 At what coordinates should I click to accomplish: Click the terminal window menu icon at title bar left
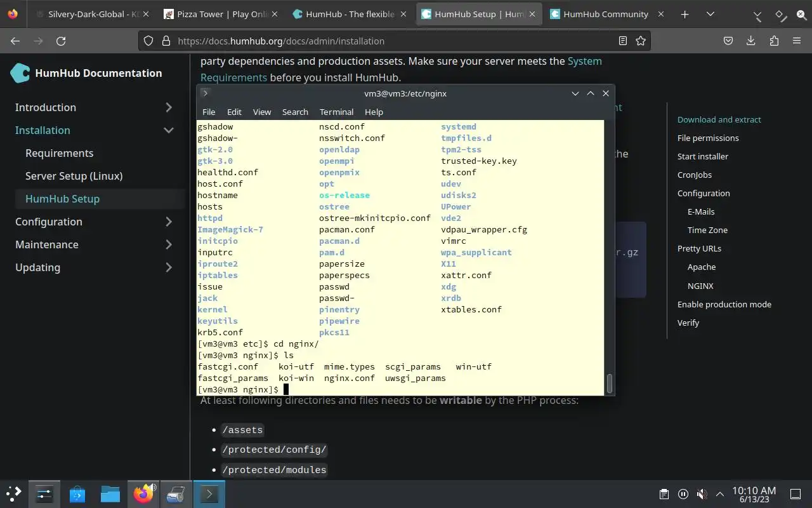205,93
